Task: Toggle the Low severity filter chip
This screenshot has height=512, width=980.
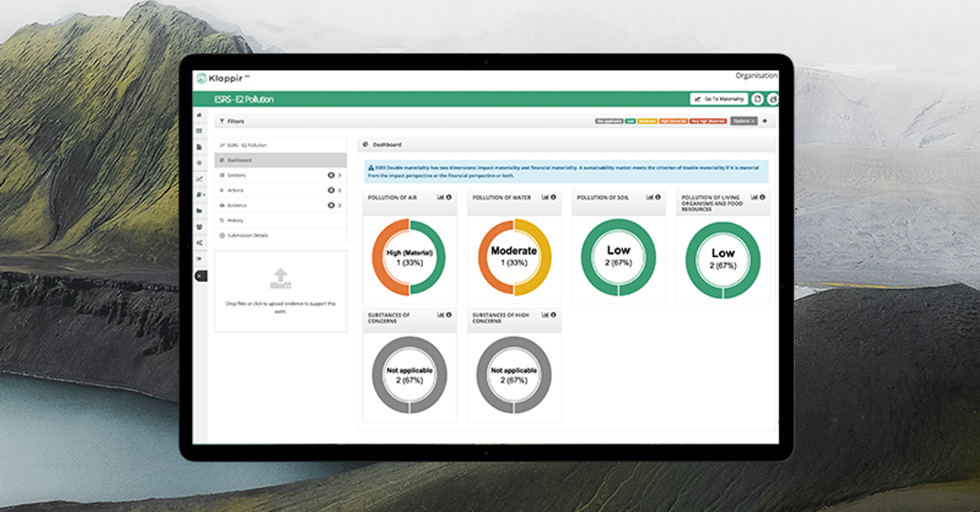Action: (x=629, y=120)
